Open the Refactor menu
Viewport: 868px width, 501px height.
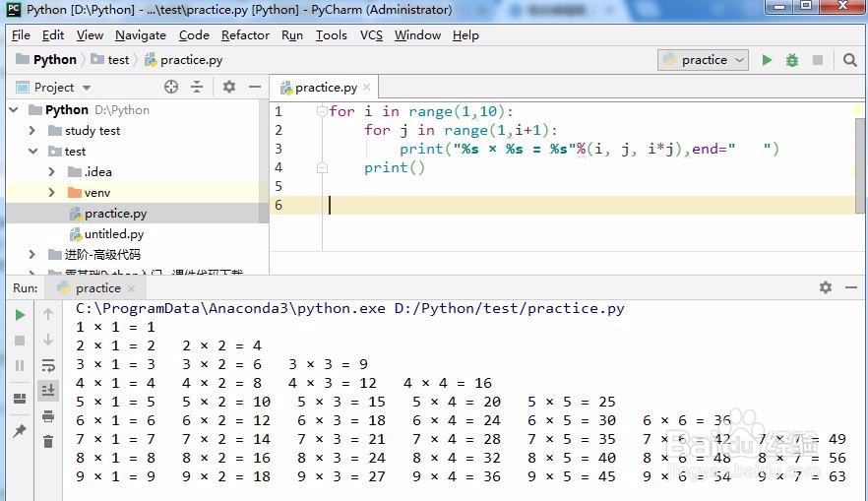click(245, 35)
